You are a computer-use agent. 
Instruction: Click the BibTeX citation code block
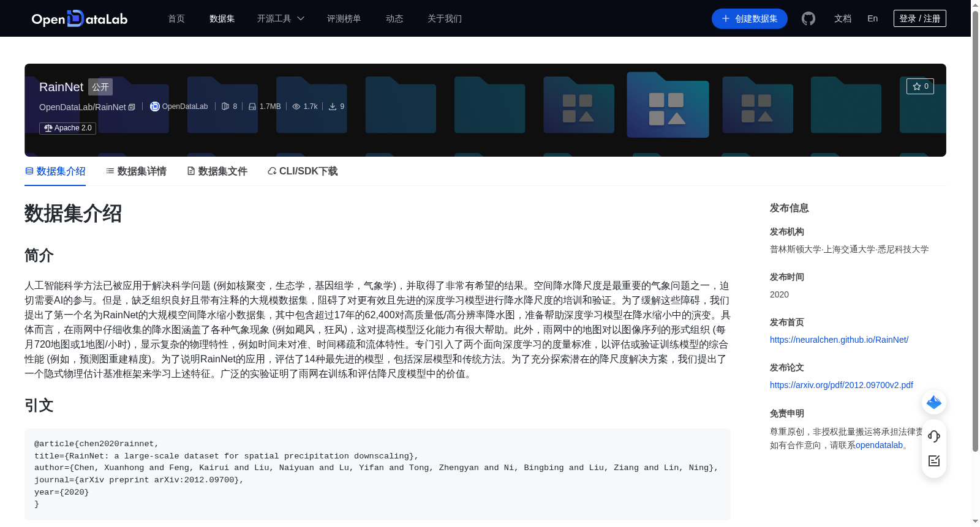pos(377,474)
